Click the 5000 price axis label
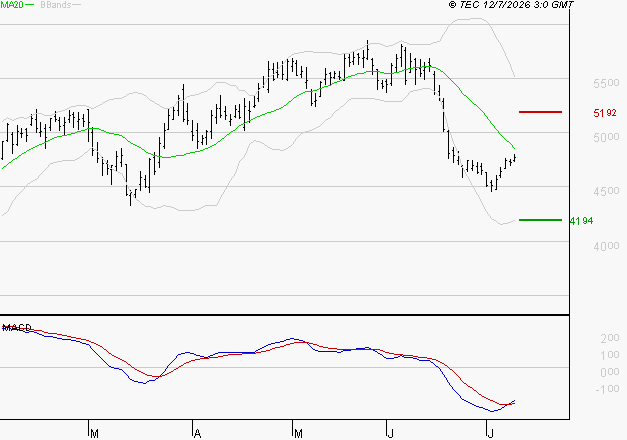This screenshot has width=627, height=440. coord(606,137)
